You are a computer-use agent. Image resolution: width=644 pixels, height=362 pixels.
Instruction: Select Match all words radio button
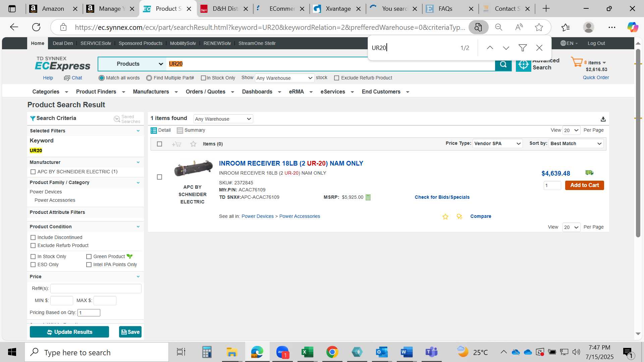coord(101,78)
